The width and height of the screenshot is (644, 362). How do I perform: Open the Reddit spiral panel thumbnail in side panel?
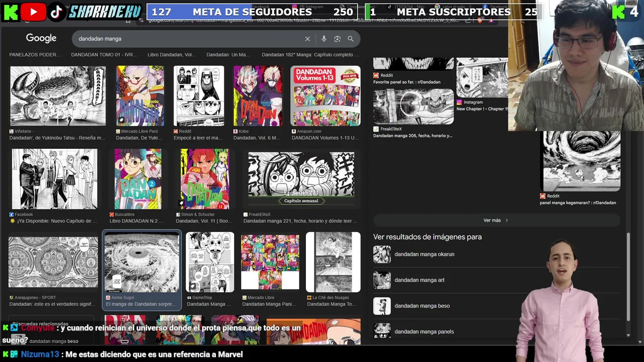(x=580, y=161)
